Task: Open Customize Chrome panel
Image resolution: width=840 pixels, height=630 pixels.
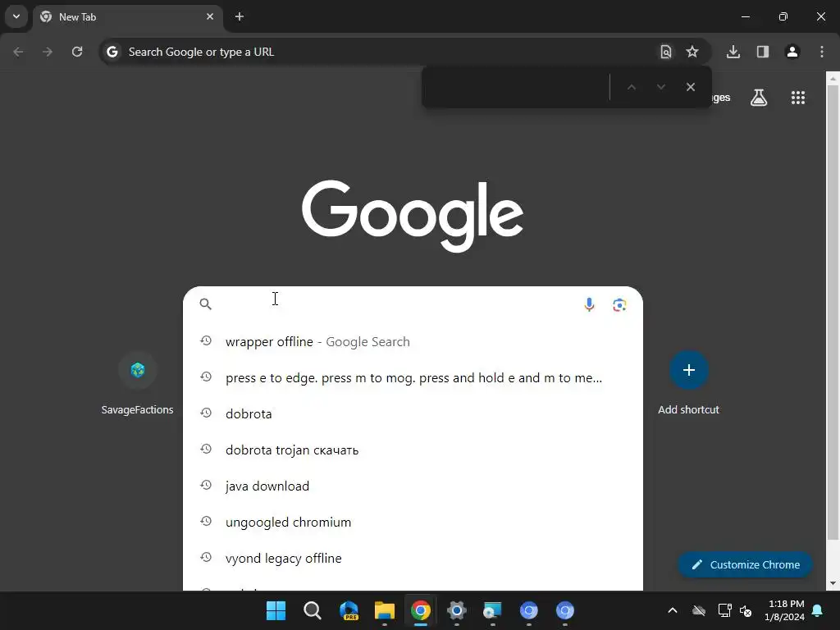Action: (x=745, y=564)
